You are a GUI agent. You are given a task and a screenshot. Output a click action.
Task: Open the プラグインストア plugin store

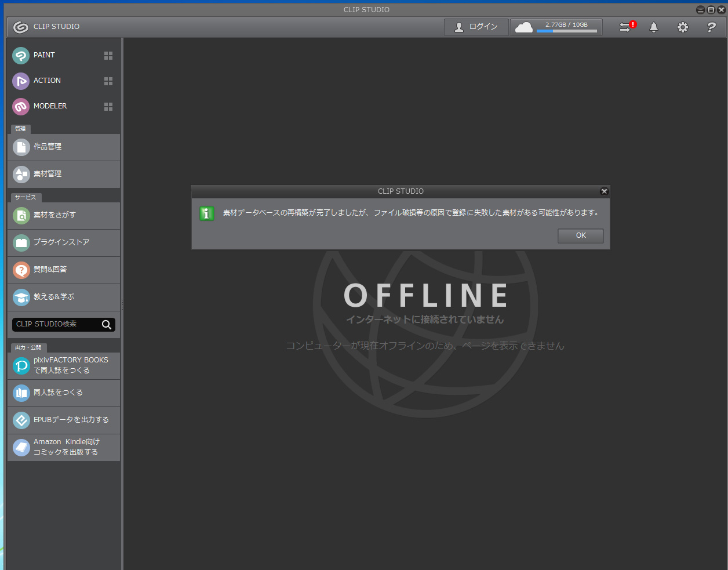pyautogui.click(x=64, y=242)
